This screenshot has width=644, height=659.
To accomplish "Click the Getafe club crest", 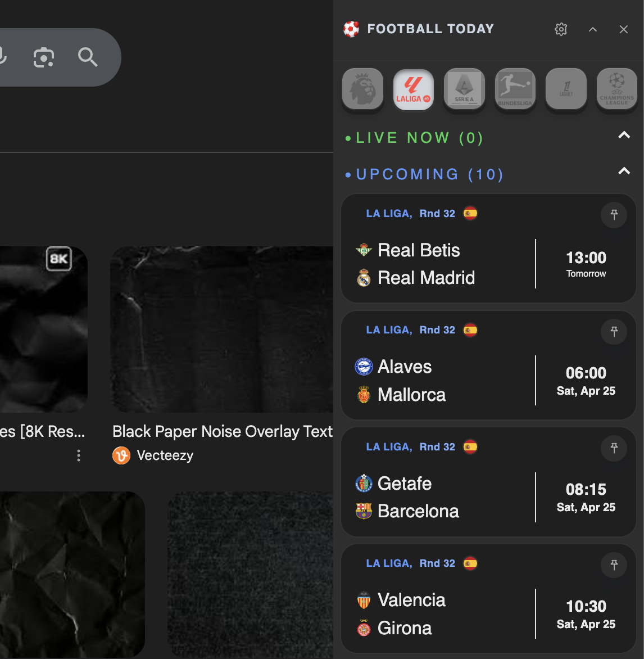I will pos(364,484).
